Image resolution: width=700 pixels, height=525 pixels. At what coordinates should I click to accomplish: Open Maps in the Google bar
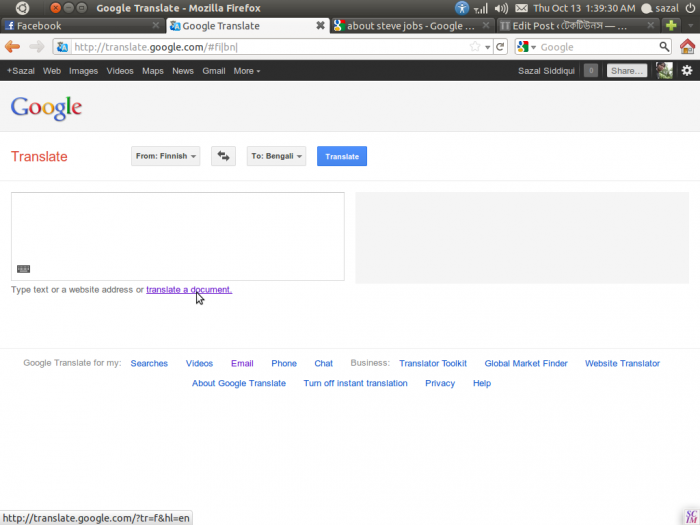pyautogui.click(x=153, y=71)
